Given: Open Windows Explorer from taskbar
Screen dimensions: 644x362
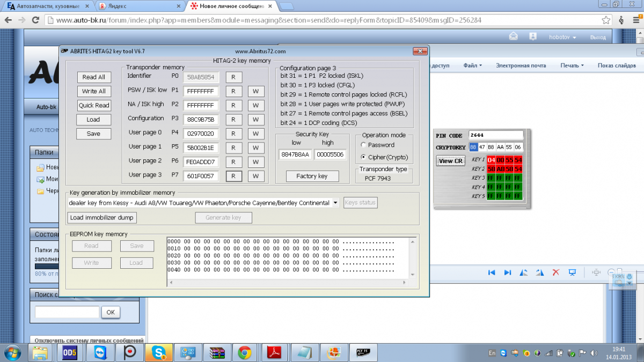Looking at the screenshot, I should (x=41, y=352).
